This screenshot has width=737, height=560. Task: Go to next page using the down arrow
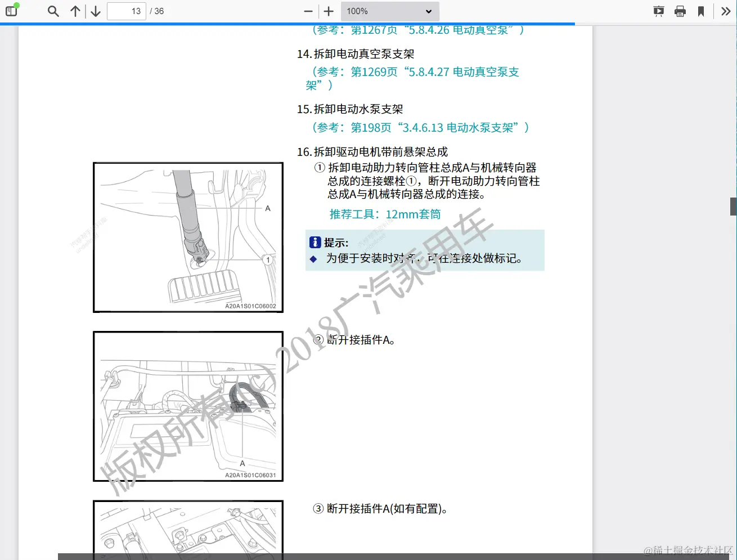coord(95,11)
